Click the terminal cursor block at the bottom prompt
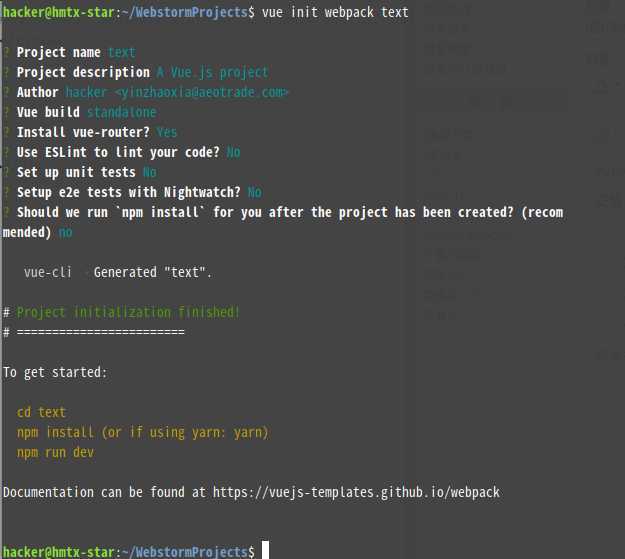This screenshot has height=559, width=625. (x=265, y=550)
